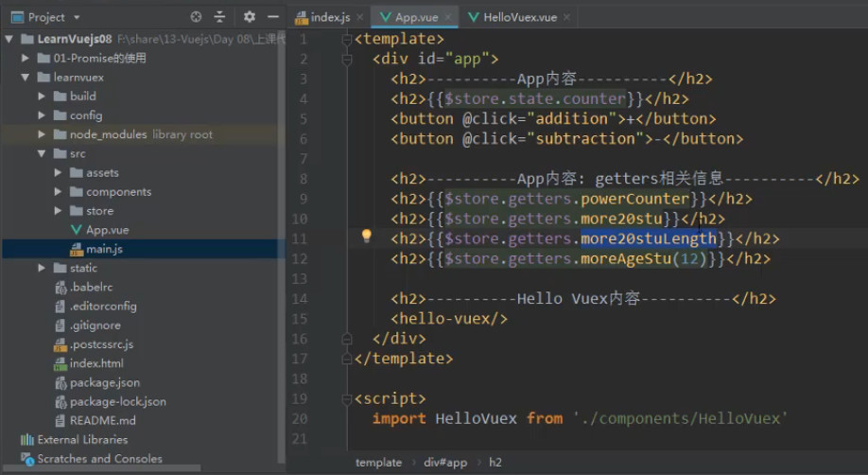Expand the config folder arrow

tap(42, 115)
